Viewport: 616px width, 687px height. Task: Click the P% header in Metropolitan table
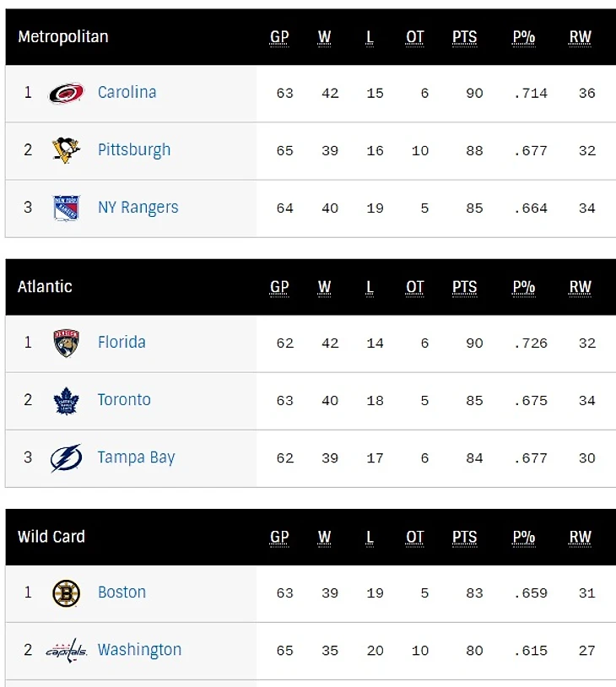(x=523, y=37)
